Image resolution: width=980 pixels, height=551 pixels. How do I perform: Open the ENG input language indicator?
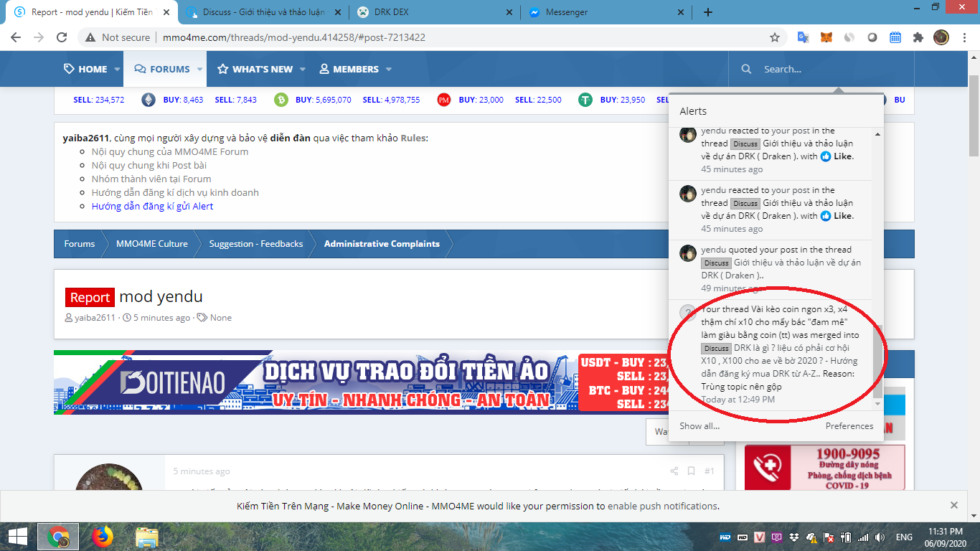(904, 537)
